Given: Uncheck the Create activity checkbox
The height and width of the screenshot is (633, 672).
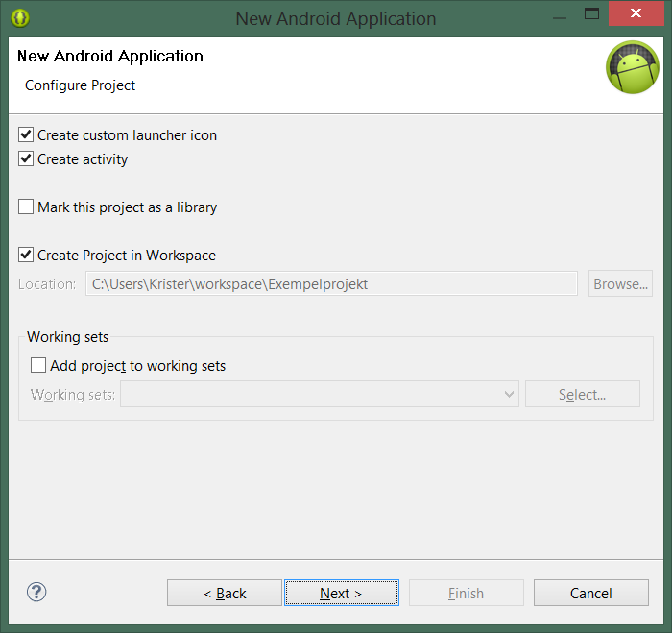Looking at the screenshot, I should [x=26, y=158].
